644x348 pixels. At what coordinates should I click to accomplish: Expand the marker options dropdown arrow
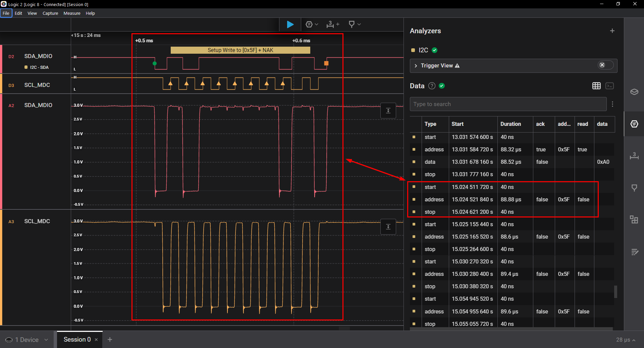(359, 24)
